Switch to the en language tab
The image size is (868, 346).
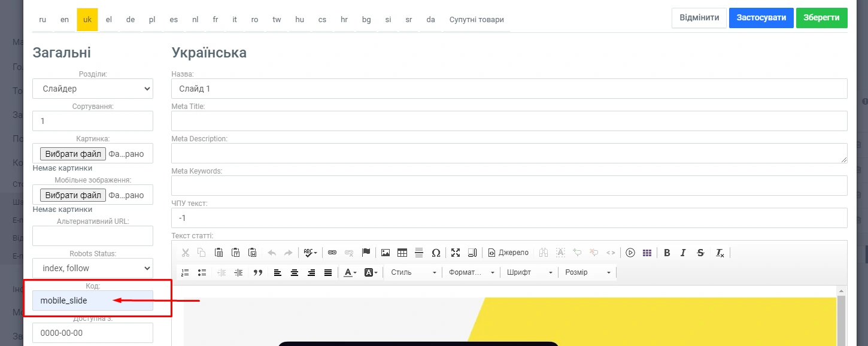click(x=65, y=19)
